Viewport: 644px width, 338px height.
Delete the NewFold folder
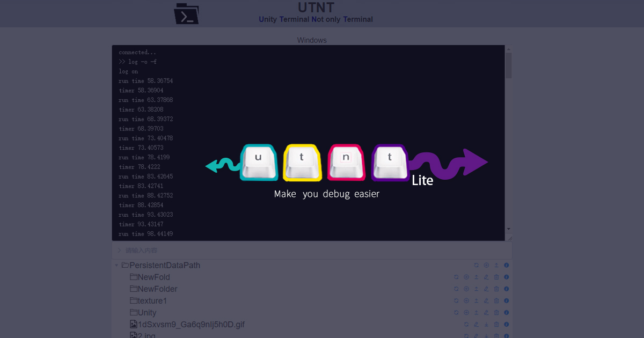tap(496, 277)
